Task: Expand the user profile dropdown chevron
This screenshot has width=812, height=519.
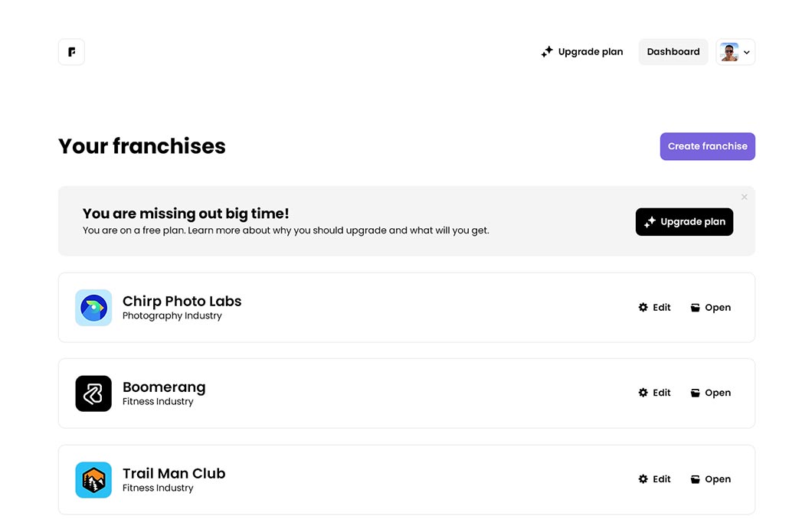Action: 747,52
